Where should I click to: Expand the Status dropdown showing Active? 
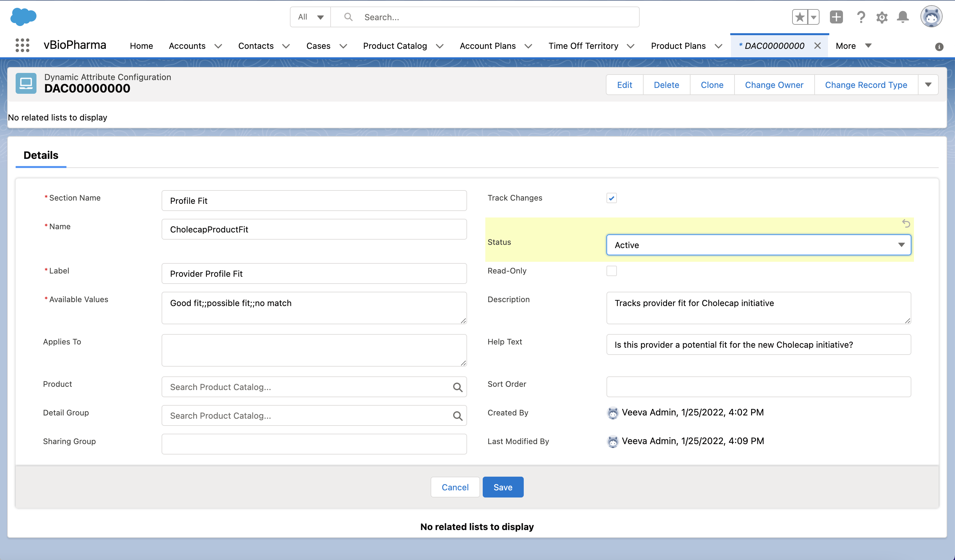(758, 245)
